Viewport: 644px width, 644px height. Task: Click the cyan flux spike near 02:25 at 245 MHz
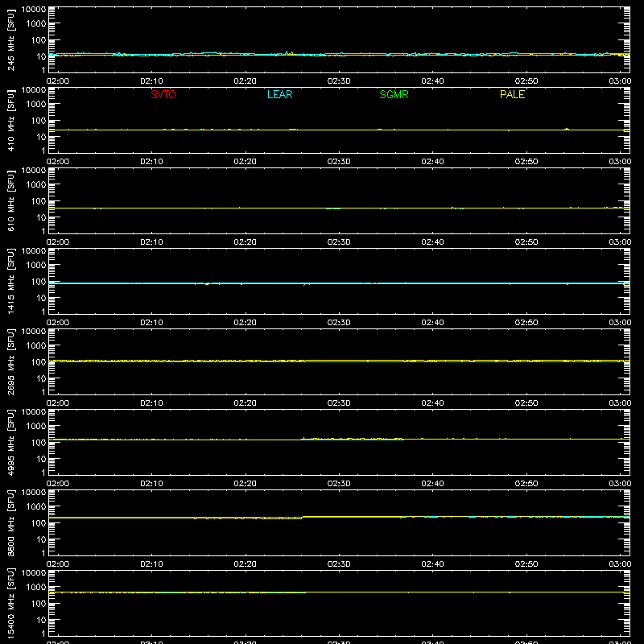287,52
